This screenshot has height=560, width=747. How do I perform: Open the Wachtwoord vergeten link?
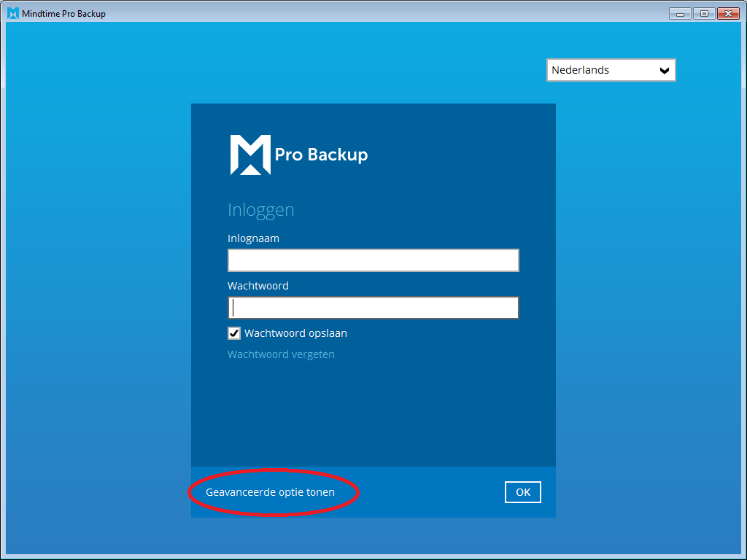click(x=281, y=354)
